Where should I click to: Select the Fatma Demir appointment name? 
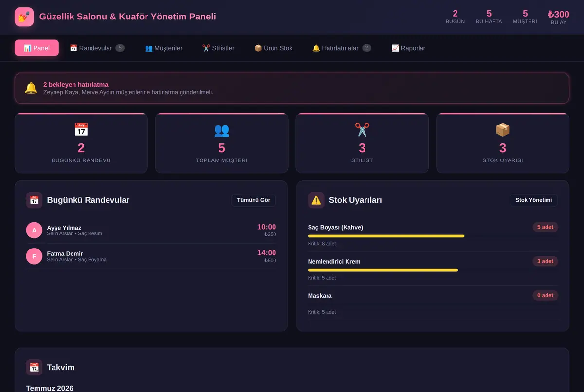65,253
